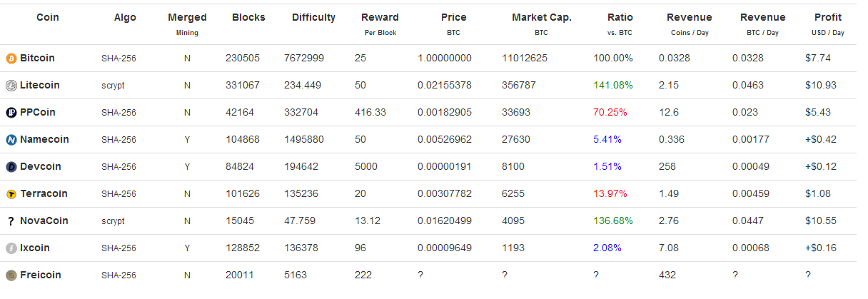Open the Litecoin name link

pos(40,85)
